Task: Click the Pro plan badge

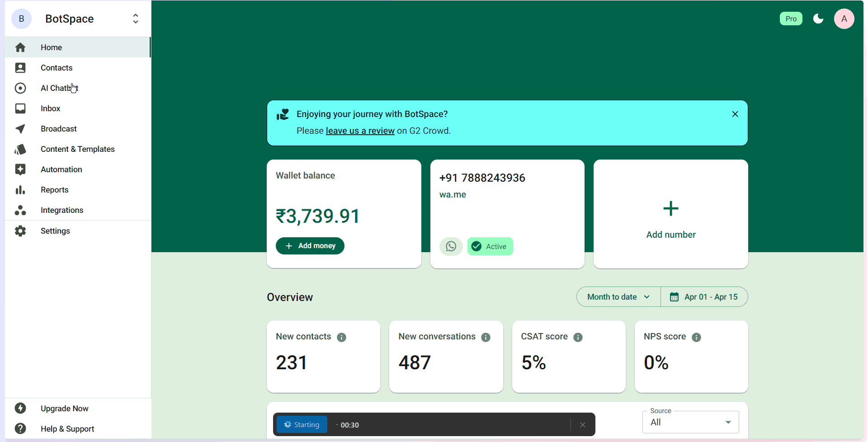Action: tap(791, 19)
